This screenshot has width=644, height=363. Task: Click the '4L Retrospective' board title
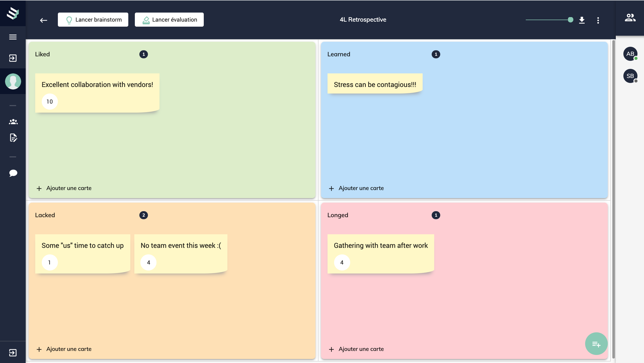(x=363, y=20)
